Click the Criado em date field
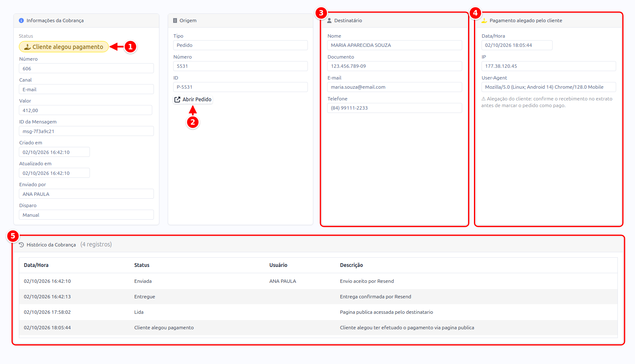This screenshot has width=635, height=364. click(54, 152)
